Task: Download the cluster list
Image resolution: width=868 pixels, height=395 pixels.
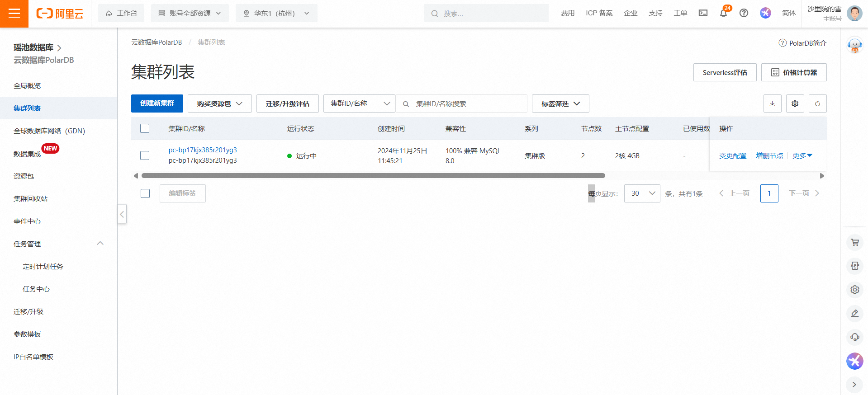Action: point(772,103)
